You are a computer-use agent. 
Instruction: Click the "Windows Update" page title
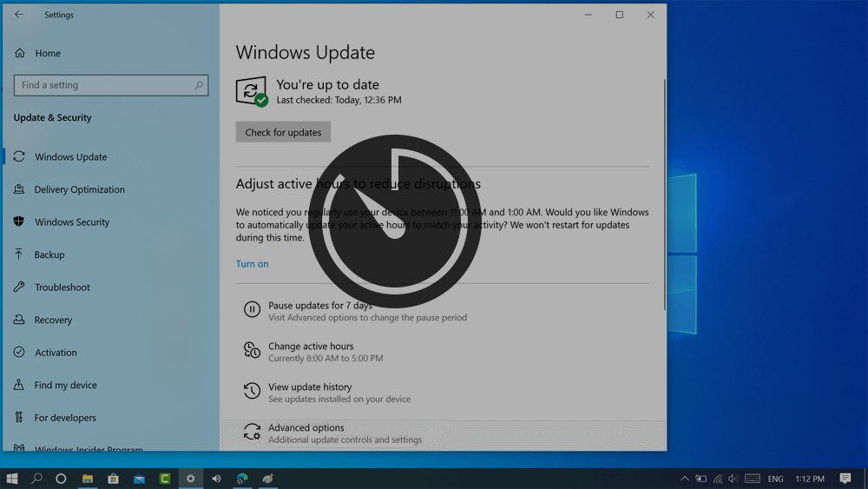(x=305, y=53)
